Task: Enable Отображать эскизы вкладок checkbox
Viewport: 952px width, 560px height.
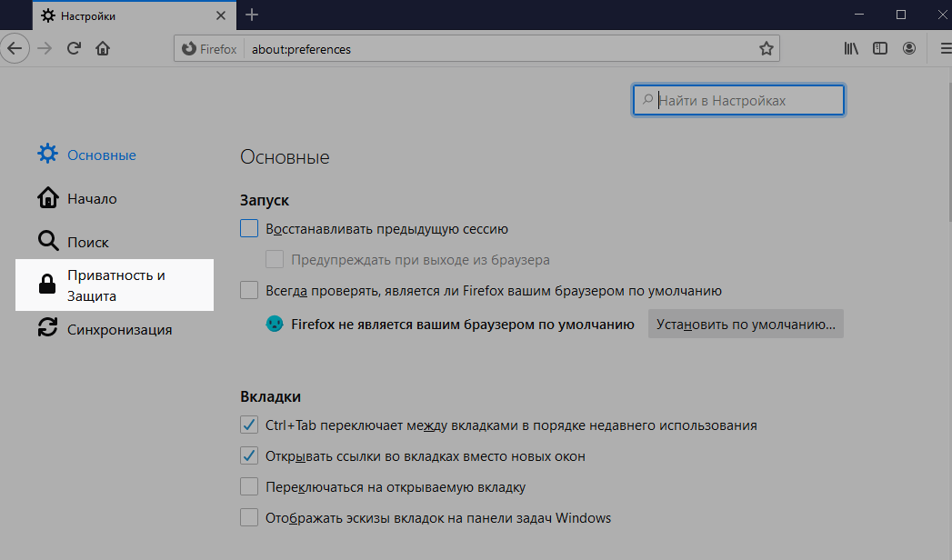Action: coord(249,517)
